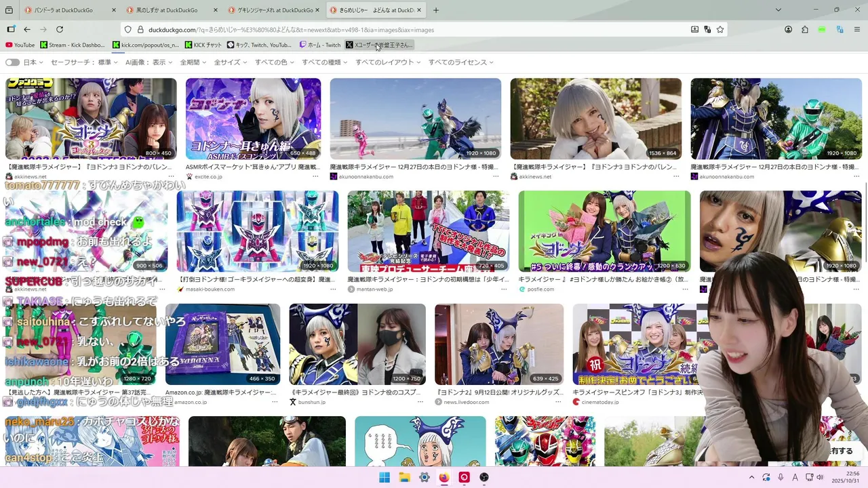Screen dimensions: 868x488
Task: Close the パンドーラ at DuckDuckGo tab
Action: pos(114,10)
